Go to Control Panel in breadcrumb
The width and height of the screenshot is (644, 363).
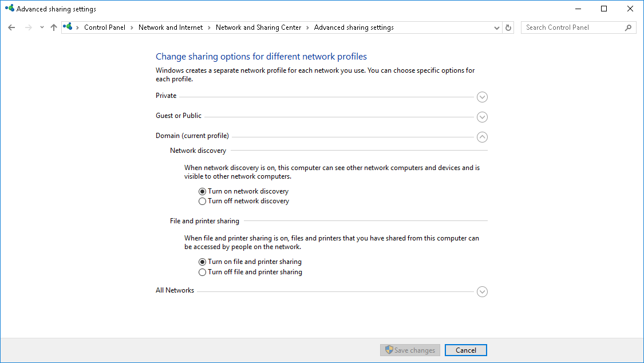click(104, 27)
